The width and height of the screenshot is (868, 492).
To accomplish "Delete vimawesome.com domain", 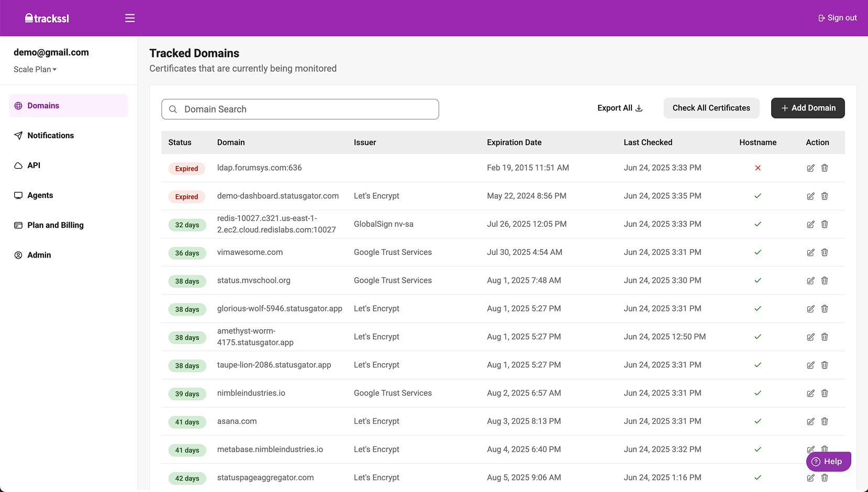I will [x=825, y=253].
